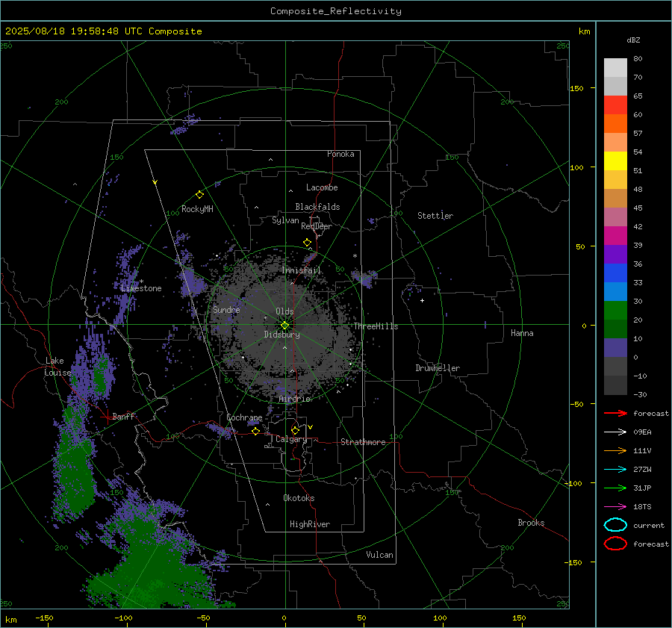Click the dBZ legend heading

633,40
